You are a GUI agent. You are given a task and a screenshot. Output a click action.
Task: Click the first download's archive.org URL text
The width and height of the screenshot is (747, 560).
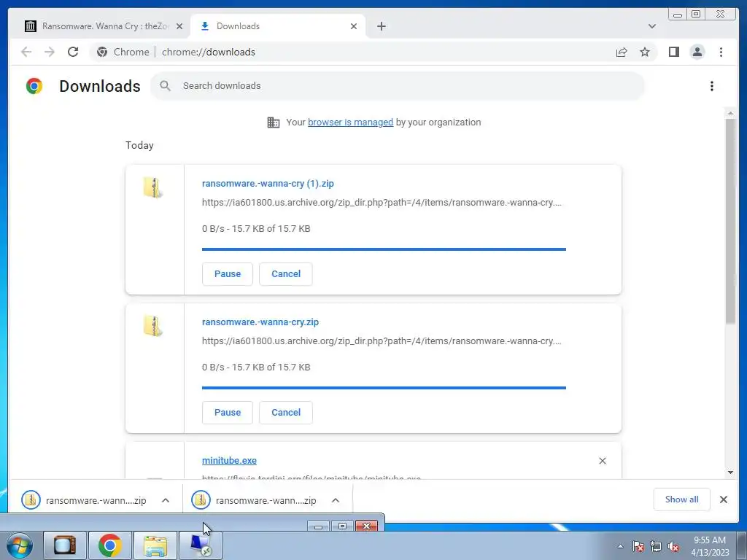382,203
